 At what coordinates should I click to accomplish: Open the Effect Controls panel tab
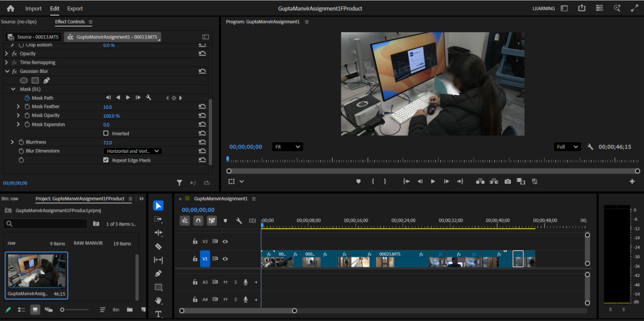[70, 22]
